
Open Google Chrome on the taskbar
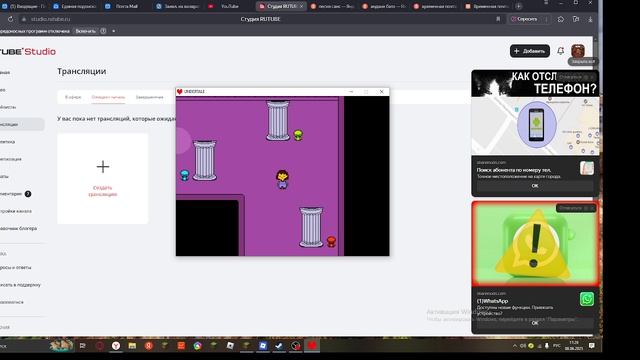point(198,346)
